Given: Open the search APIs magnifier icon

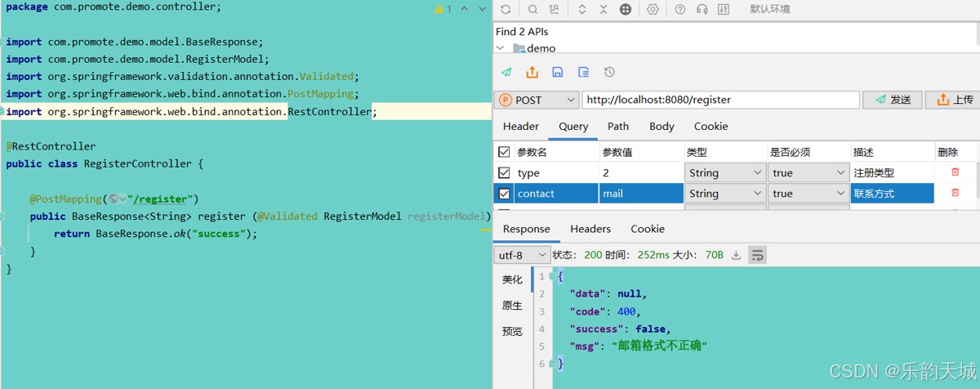Looking at the screenshot, I should point(532,10).
